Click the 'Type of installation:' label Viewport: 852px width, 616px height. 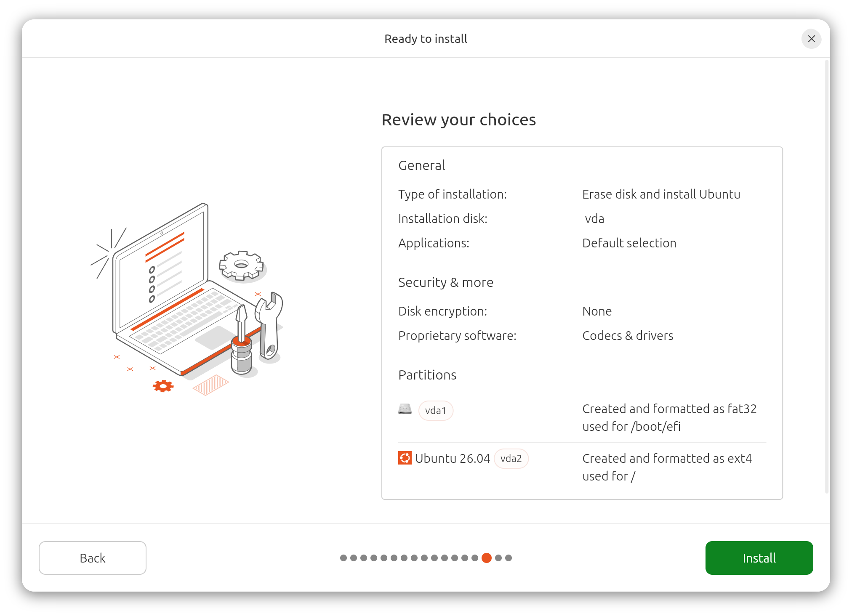[x=453, y=194]
